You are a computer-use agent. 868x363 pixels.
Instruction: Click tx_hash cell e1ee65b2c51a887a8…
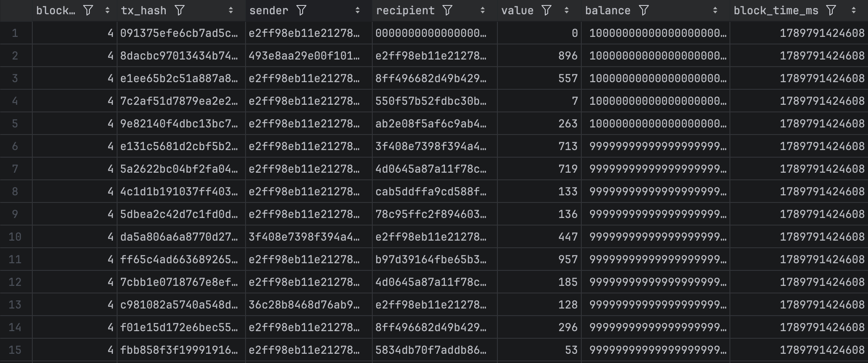[x=181, y=78]
